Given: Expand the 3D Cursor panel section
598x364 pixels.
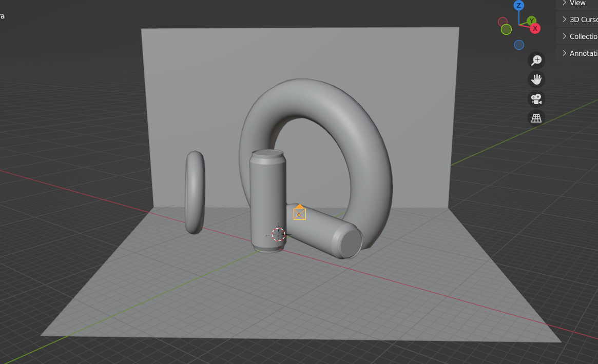Looking at the screenshot, I should pos(580,19).
